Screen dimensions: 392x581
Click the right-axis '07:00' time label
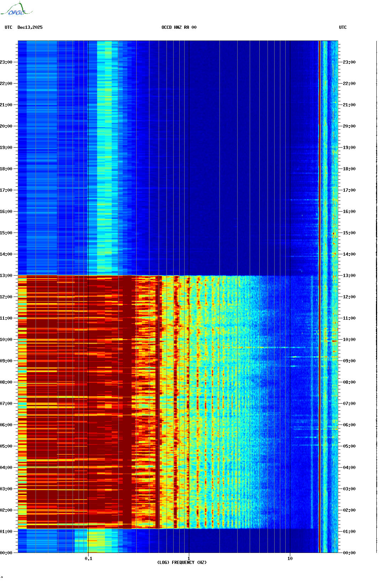(349, 404)
